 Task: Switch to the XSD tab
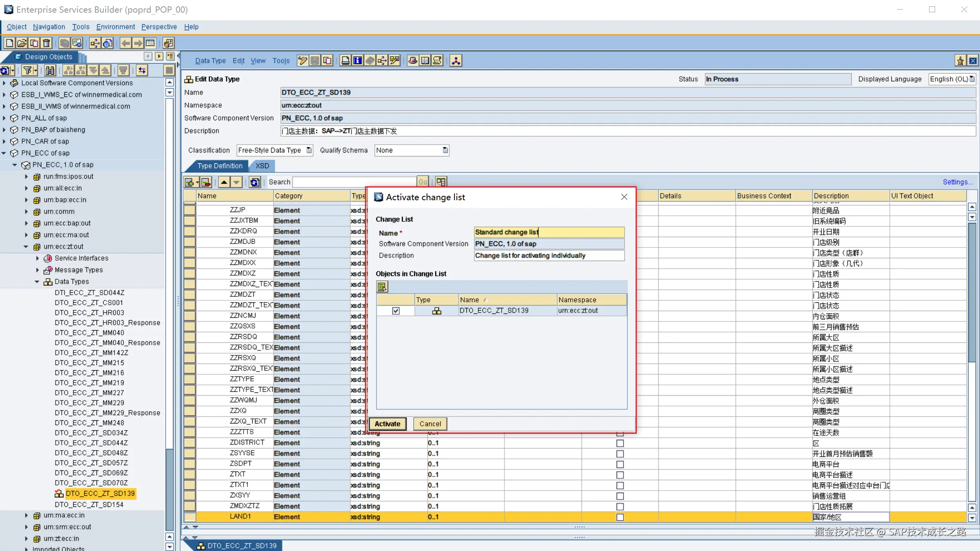(x=262, y=166)
